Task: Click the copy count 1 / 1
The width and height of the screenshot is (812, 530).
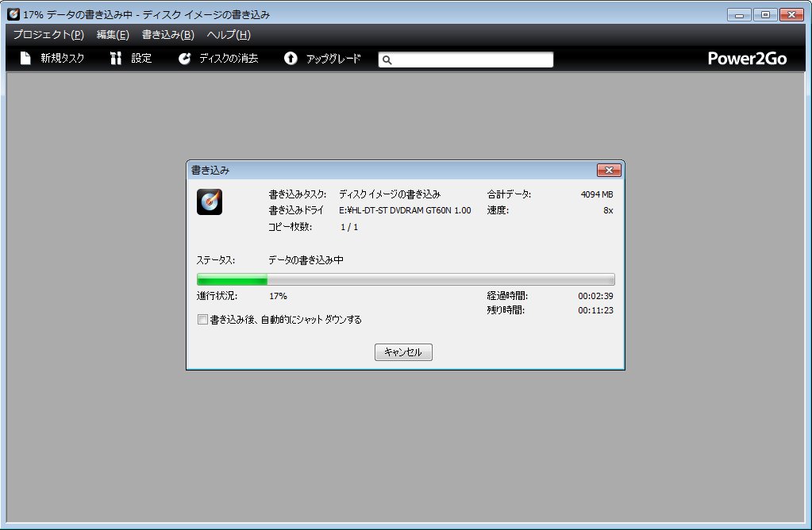Action: point(349,227)
